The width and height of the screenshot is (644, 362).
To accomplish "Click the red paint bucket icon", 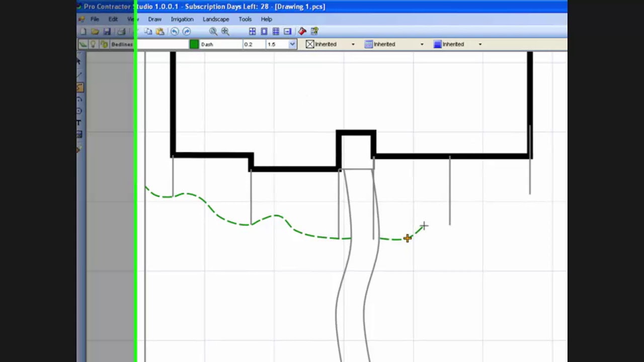I will pyautogui.click(x=302, y=32).
